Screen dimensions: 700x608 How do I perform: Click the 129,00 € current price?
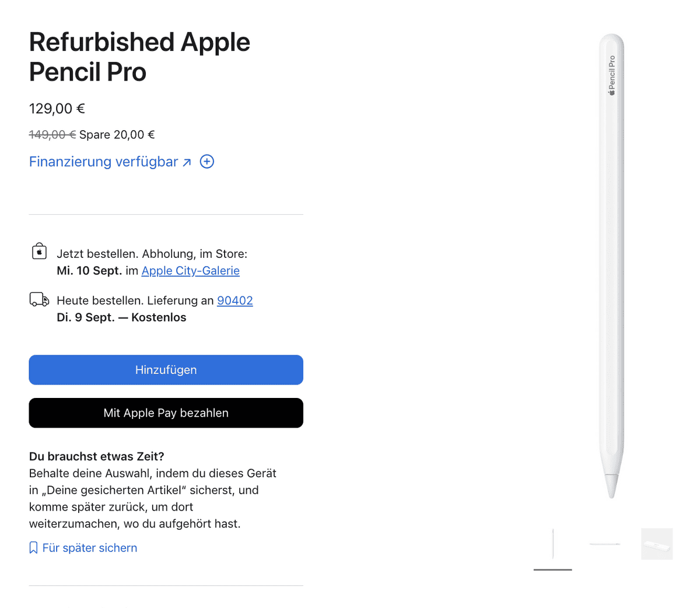tap(57, 109)
